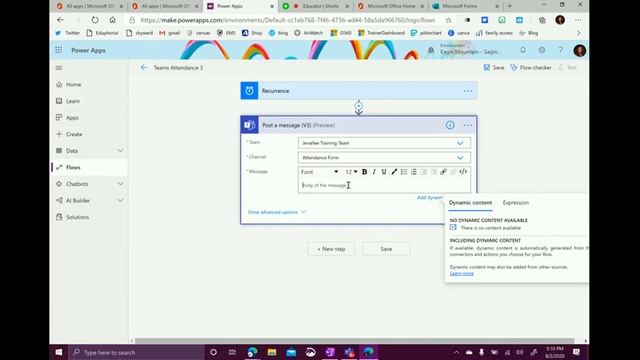Expand Show advanced options

tap(276, 212)
